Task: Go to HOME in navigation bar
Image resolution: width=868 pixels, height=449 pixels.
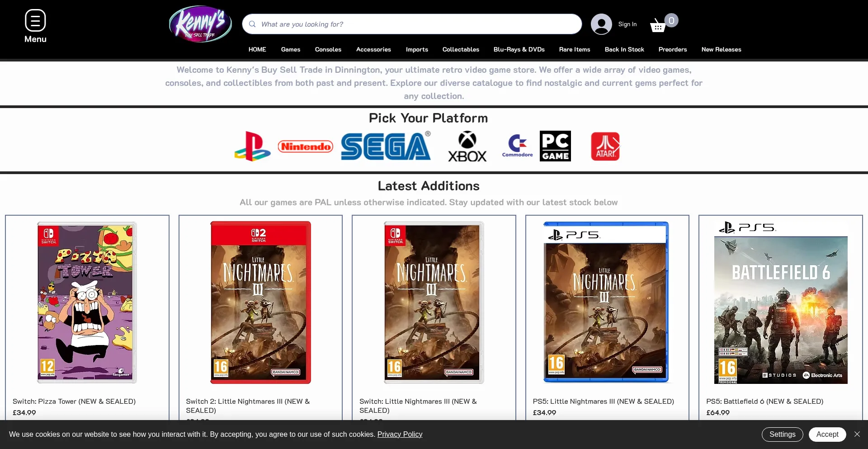Action: point(257,49)
